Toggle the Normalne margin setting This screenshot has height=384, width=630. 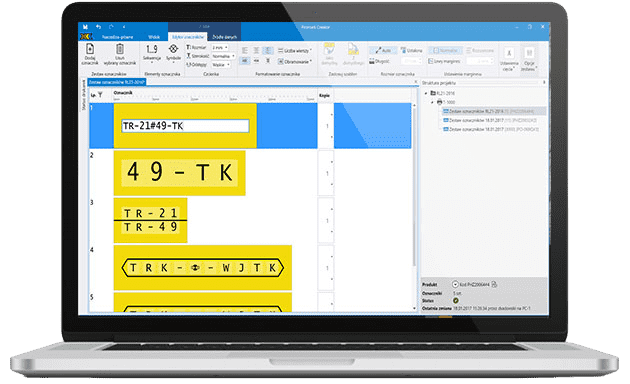445,51
